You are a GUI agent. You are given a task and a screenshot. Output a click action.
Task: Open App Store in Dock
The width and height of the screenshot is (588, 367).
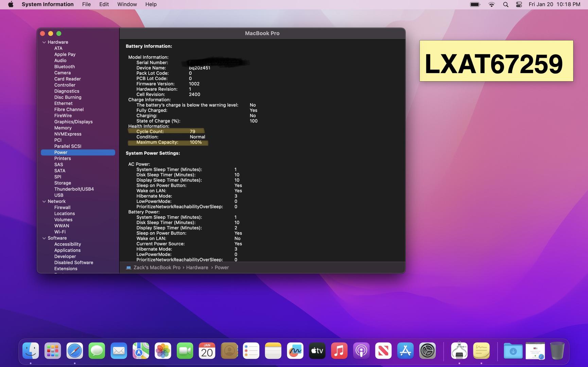coord(405,351)
